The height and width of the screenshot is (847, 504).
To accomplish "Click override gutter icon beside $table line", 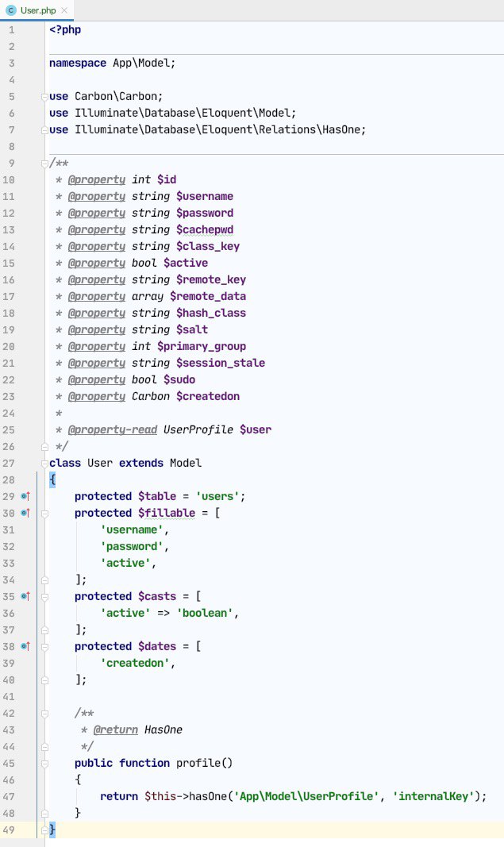I will click(25, 496).
